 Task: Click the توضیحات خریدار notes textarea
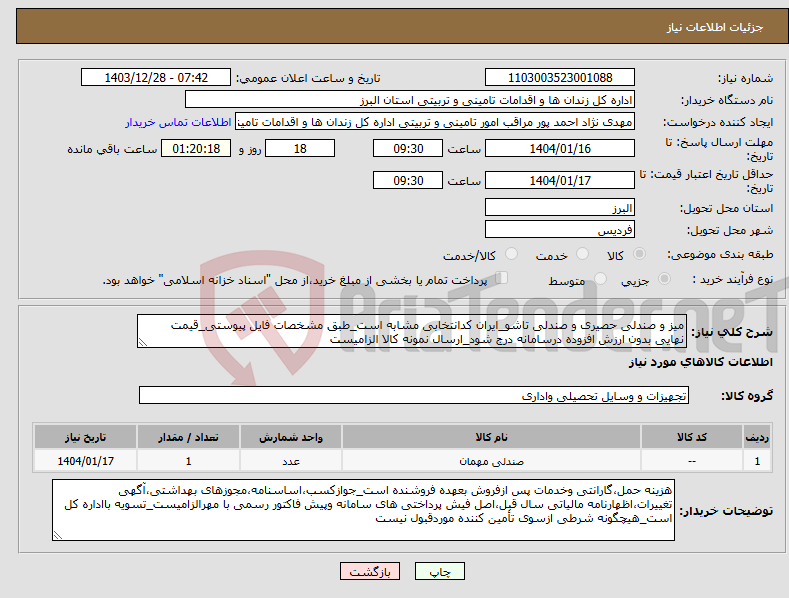[x=363, y=510]
